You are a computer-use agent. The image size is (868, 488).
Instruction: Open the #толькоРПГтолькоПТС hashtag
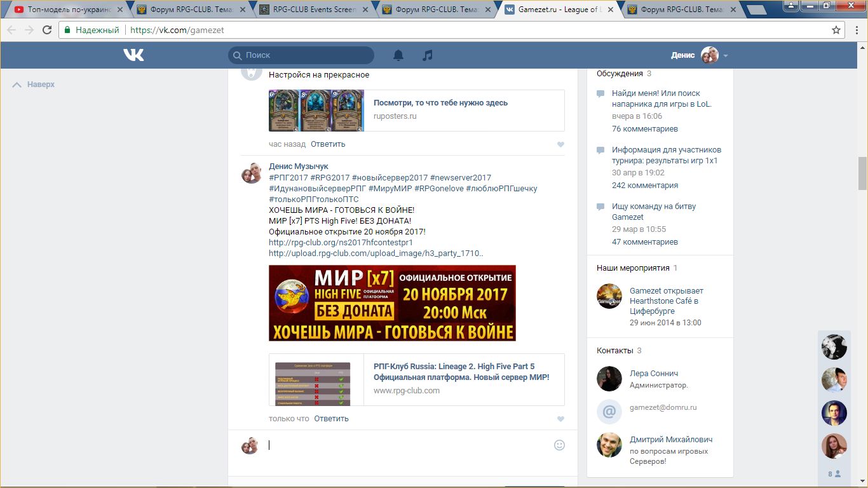click(314, 200)
